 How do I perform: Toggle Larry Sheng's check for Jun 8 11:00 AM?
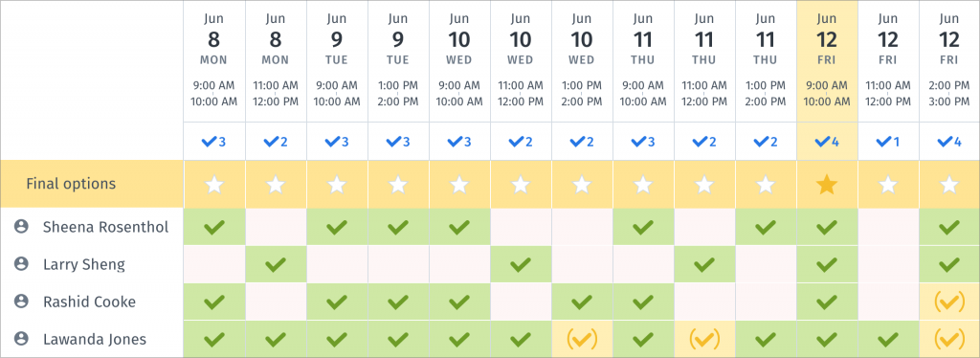point(276,264)
